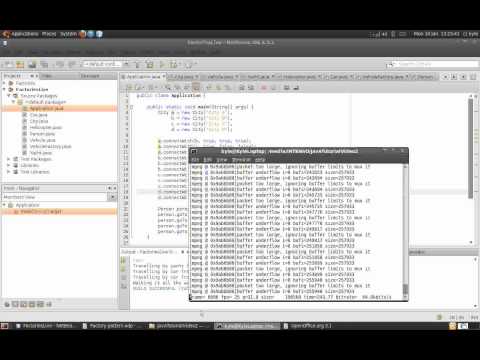The width and height of the screenshot is (480, 360).
Task: Toggle Show Non-Public Members in Navigator
Action: [32, 304]
